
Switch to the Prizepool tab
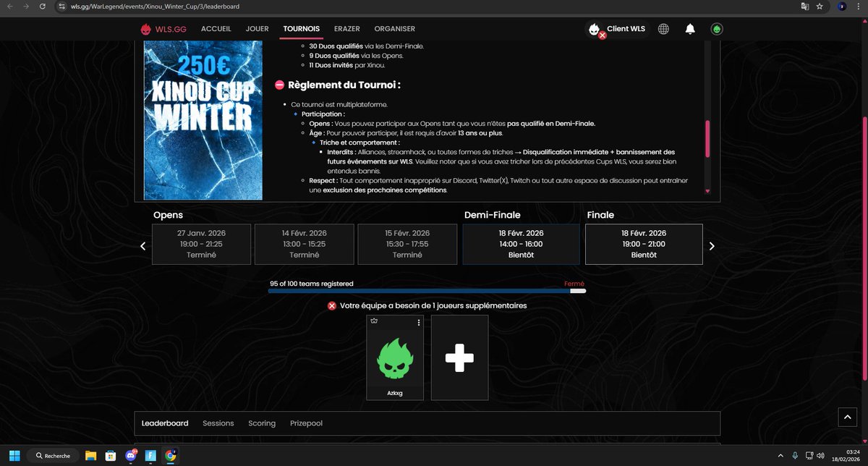coord(307,423)
